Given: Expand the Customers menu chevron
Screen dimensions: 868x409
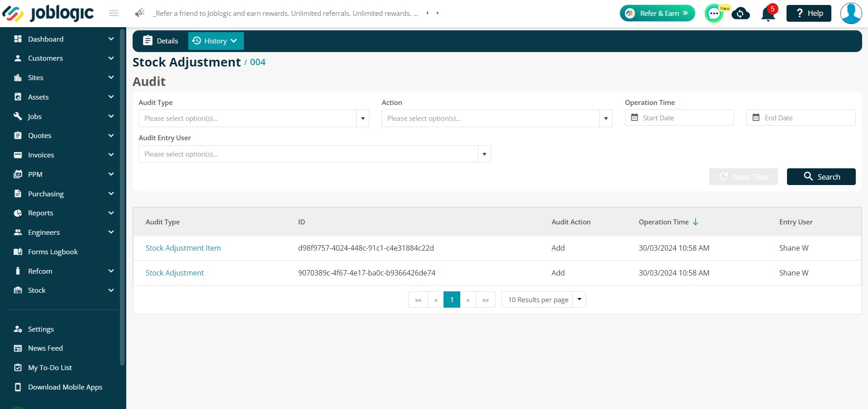Looking at the screenshot, I should [x=111, y=58].
